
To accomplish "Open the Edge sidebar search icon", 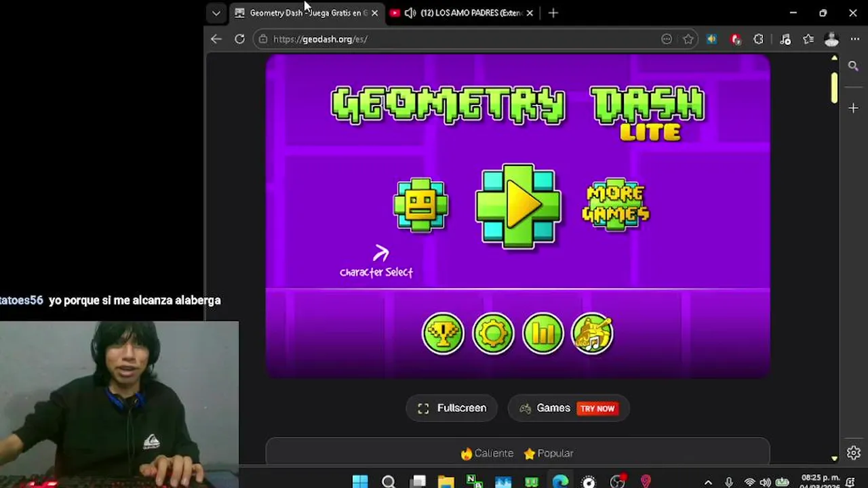I will 853,66.
